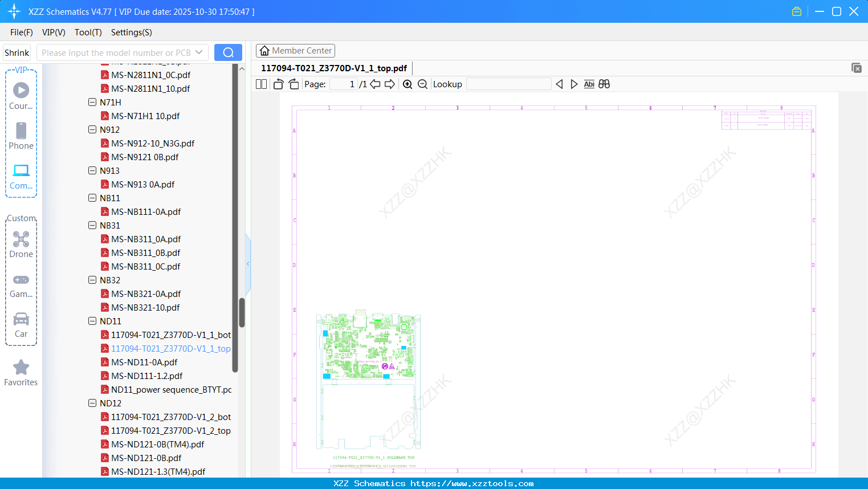Click the file tree scroll-up arrow
868x489 pixels.
[x=242, y=69]
